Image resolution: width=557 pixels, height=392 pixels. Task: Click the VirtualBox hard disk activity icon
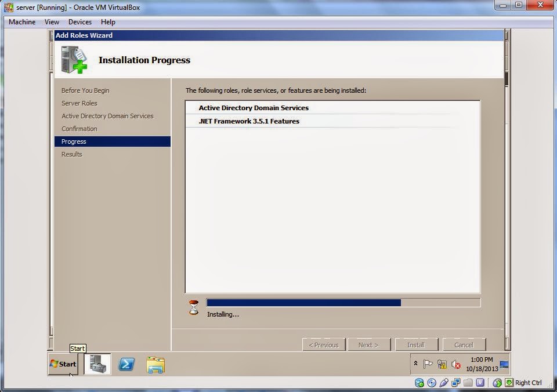419,383
